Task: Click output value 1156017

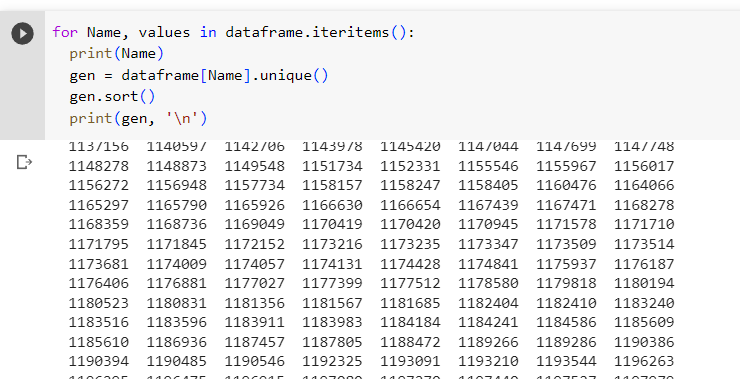Action: tap(644, 166)
